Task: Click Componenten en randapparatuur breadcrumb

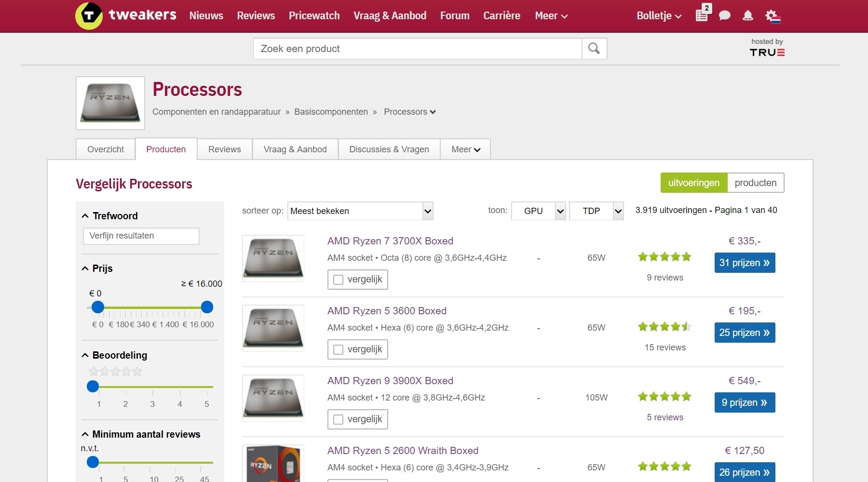Action: (217, 112)
